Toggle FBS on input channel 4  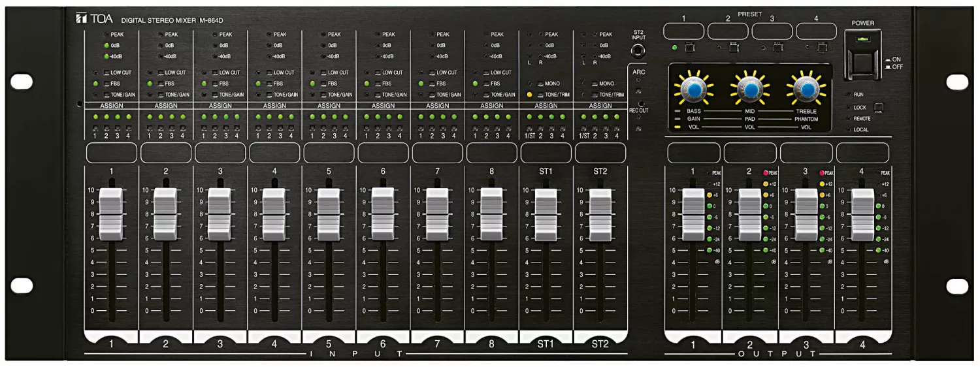269,84
